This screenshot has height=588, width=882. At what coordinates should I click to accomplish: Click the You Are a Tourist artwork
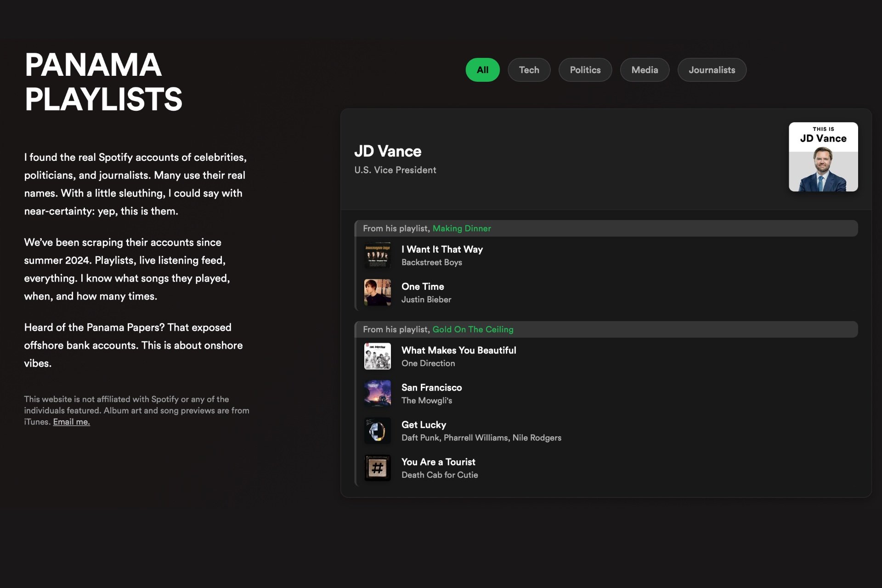378,468
